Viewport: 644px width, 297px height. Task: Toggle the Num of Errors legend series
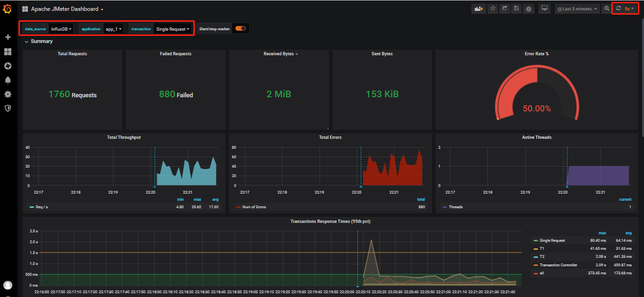254,207
